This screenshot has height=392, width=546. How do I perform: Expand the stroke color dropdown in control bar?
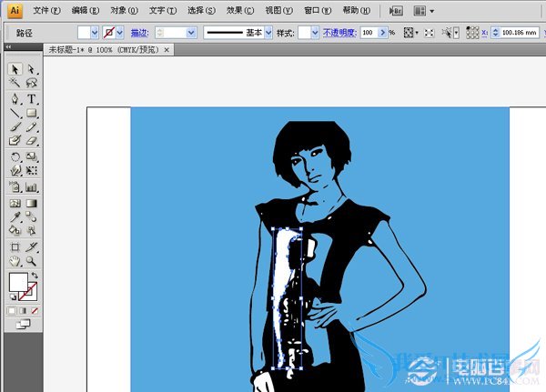pyautogui.click(x=120, y=33)
